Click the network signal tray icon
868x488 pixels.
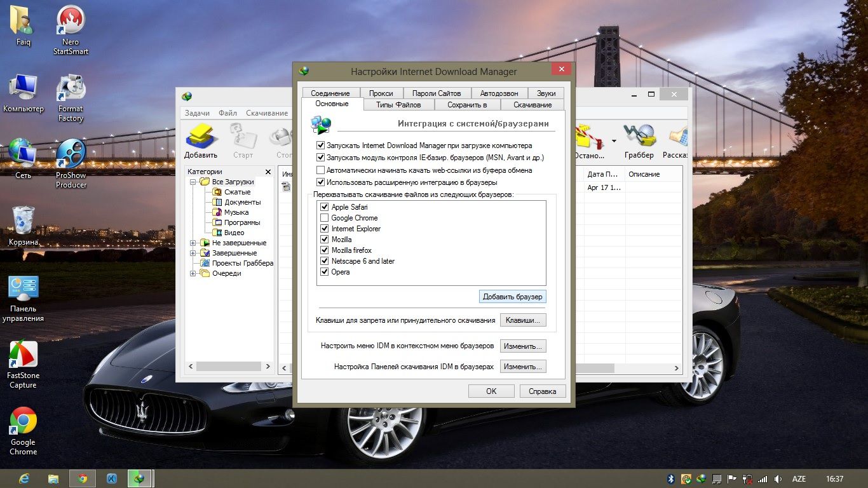click(763, 479)
